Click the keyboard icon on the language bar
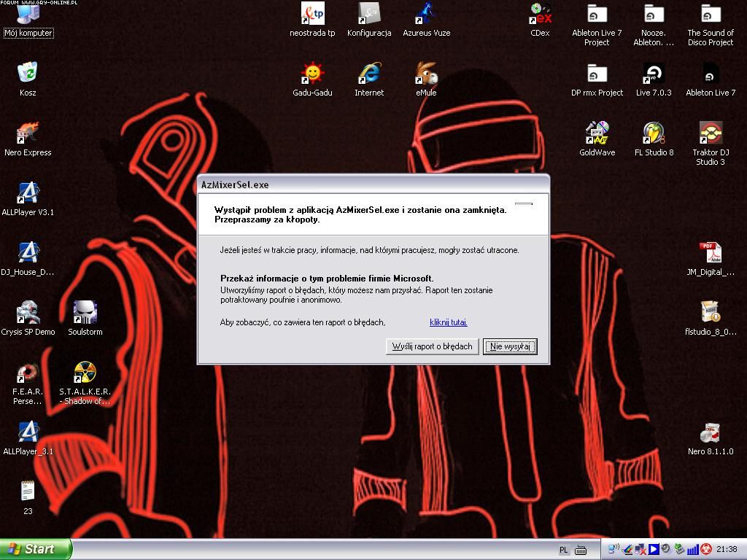Image resolution: width=747 pixels, height=560 pixels. coord(581,550)
